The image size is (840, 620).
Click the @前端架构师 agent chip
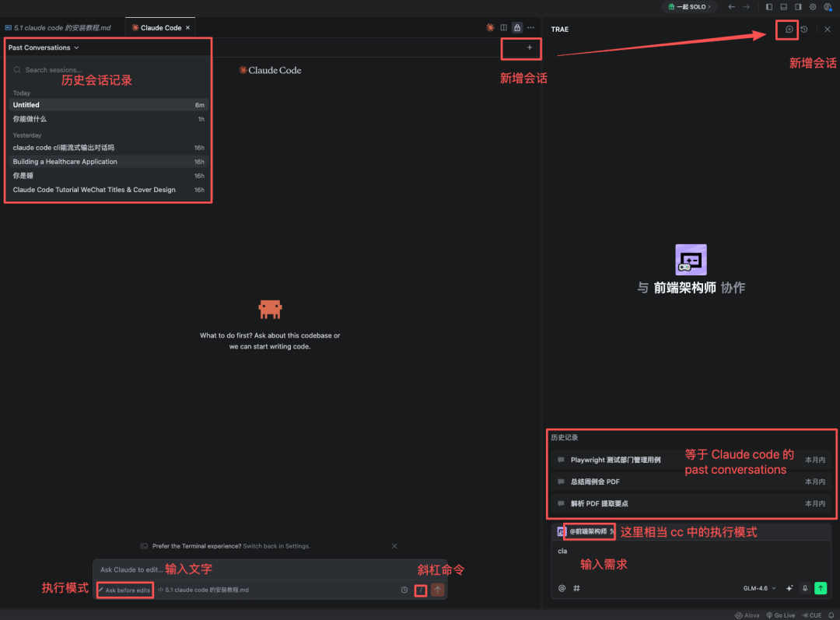[x=588, y=531]
